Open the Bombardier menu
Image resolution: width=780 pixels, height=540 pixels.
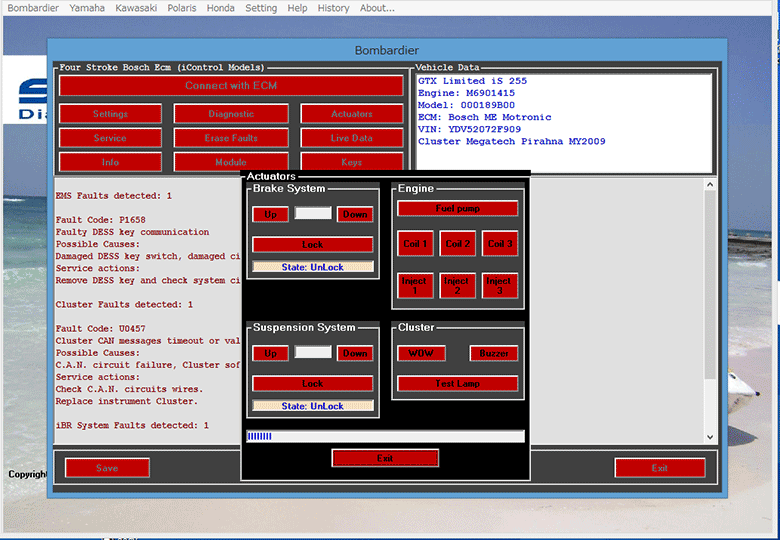pos(33,8)
